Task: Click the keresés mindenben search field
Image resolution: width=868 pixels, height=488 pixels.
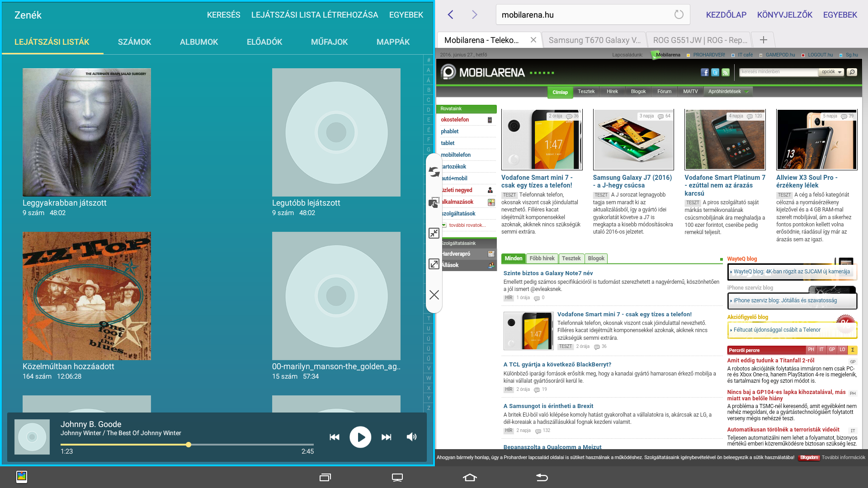Action: [x=778, y=72]
